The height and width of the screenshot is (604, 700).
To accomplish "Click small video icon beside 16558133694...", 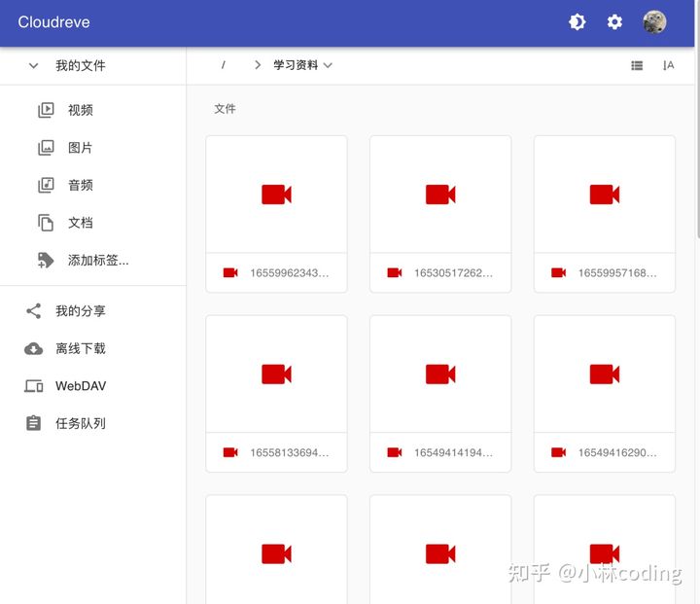I will click(x=230, y=452).
